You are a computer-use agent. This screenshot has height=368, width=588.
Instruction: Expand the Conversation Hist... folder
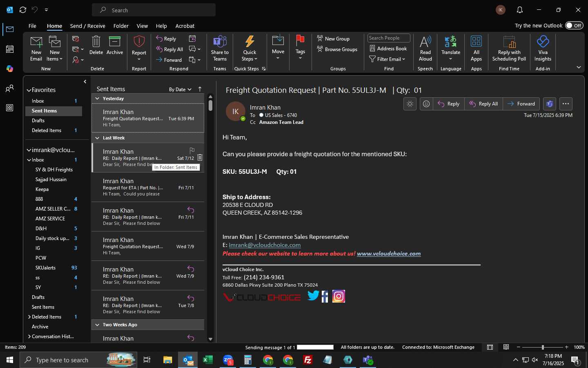pos(29,337)
